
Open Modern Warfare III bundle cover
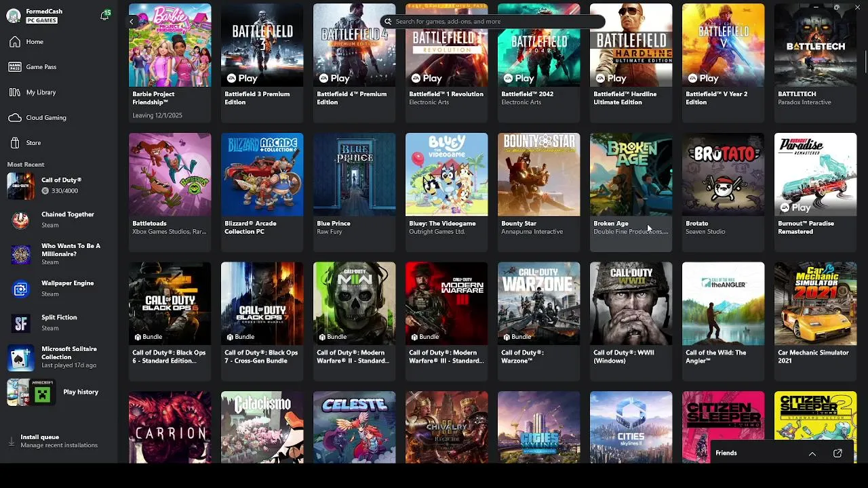446,304
